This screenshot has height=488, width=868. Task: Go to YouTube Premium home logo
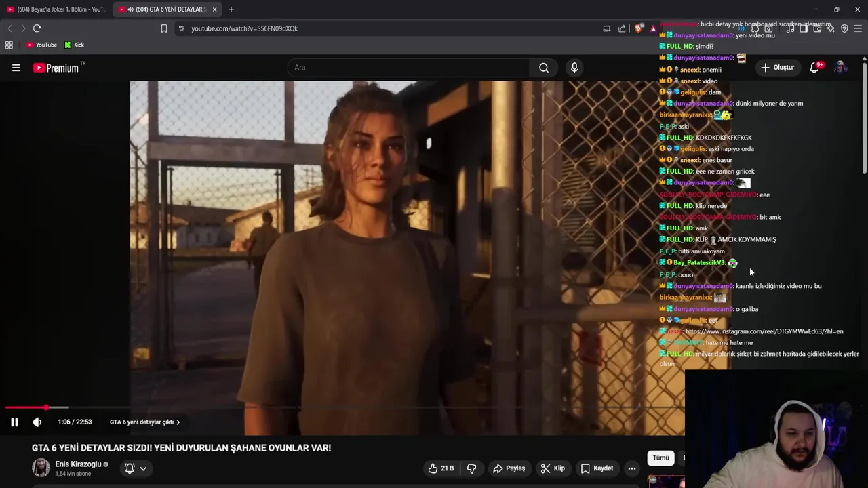point(56,68)
